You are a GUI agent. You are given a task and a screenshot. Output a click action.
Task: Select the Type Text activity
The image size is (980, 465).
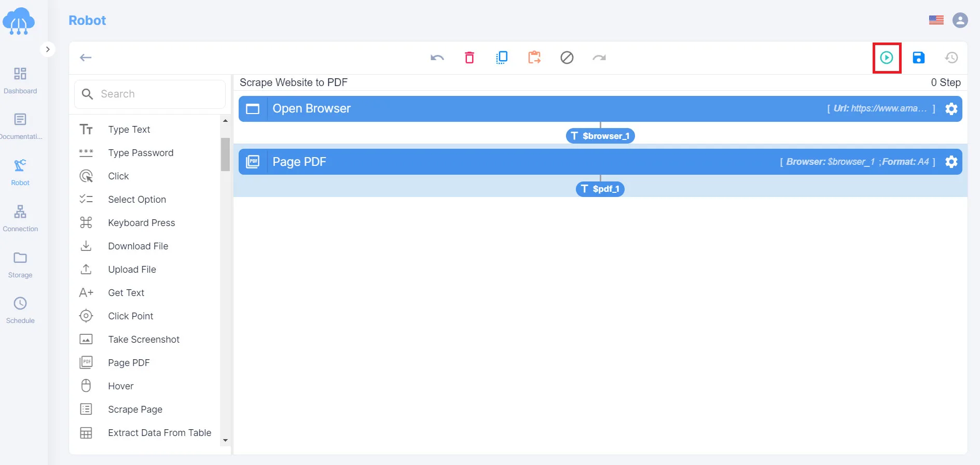pyautogui.click(x=145, y=130)
